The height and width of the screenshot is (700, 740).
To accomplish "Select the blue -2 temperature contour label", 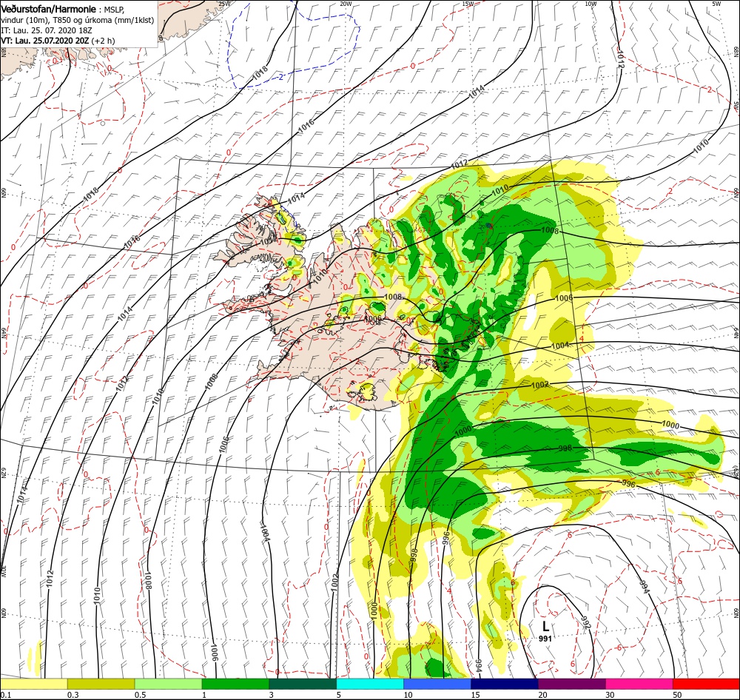I will pyautogui.click(x=280, y=76).
